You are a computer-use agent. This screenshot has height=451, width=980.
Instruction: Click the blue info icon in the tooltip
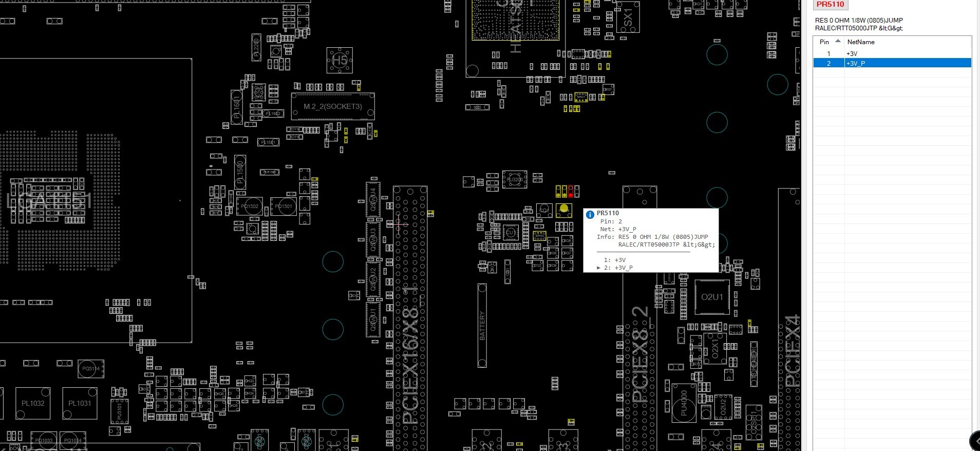click(x=590, y=214)
